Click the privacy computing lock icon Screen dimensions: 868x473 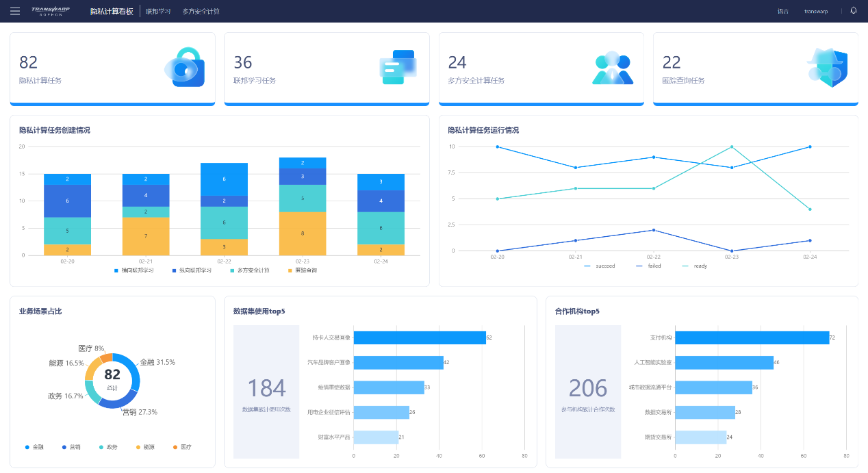pyautogui.click(x=185, y=67)
